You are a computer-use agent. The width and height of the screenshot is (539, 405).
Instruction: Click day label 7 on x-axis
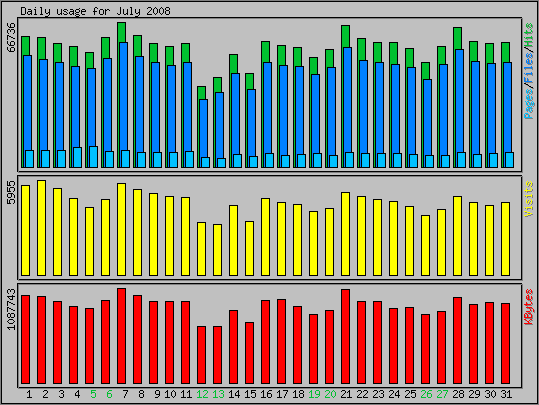[x=125, y=394]
